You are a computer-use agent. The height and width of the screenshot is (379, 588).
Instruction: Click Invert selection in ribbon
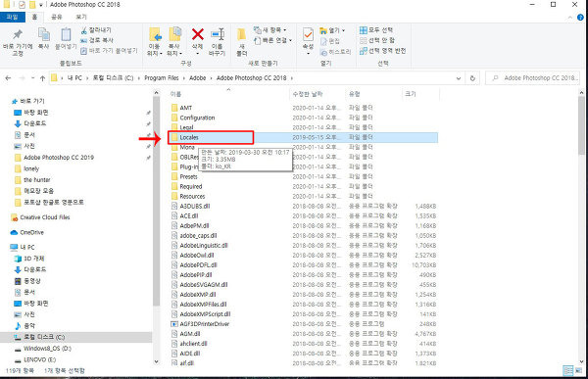[x=382, y=50]
